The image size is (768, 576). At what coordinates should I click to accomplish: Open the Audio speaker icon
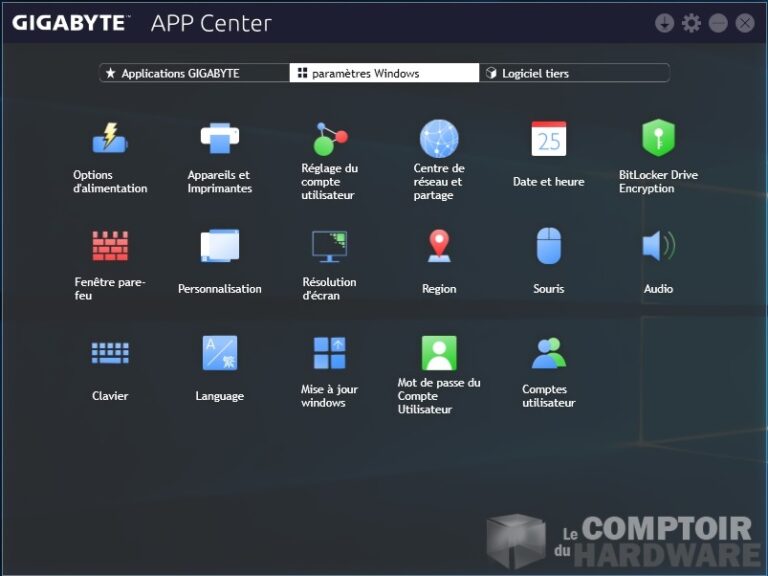[x=658, y=245]
